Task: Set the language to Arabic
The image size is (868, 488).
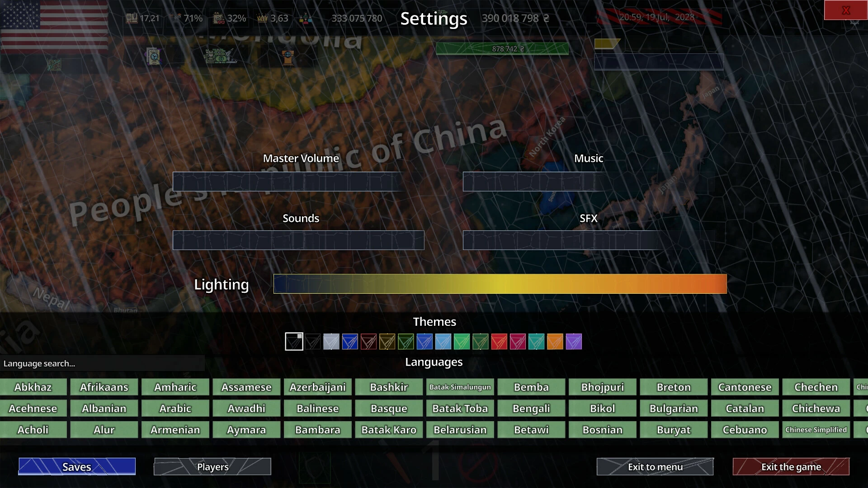Action: (175, 408)
